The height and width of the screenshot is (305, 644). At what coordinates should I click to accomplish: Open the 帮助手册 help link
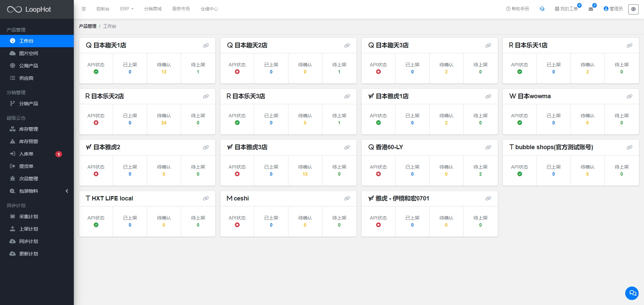coord(517,9)
